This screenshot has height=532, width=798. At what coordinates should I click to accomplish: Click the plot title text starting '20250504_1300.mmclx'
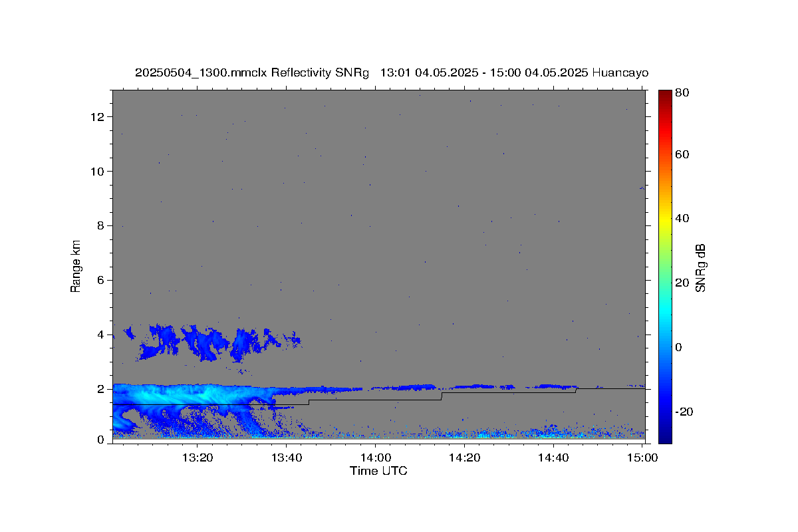(x=392, y=72)
